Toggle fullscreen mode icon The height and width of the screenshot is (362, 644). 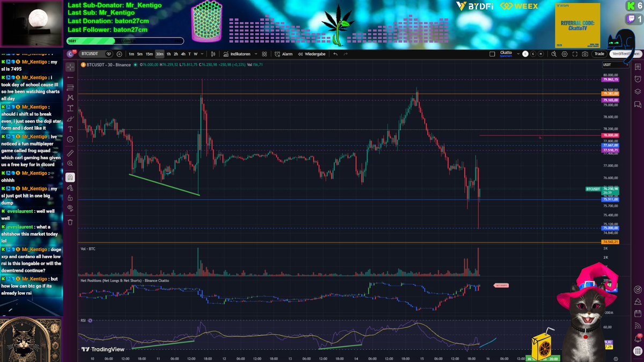tap(575, 54)
